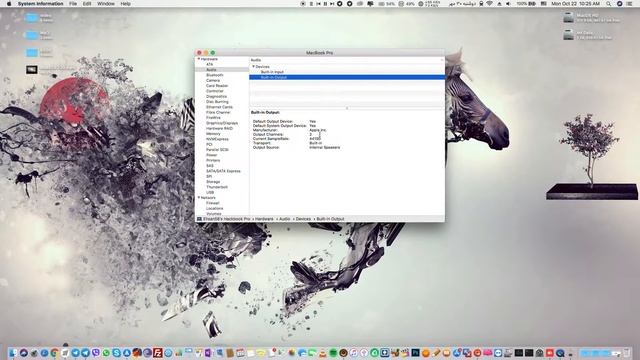This screenshot has height=360, width=640.
Task: Select Printers in the sidebar
Action: [213, 160]
